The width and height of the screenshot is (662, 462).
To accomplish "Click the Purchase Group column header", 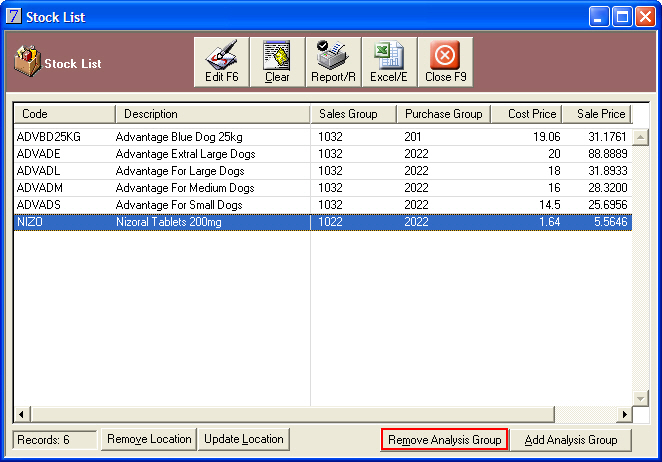I will tap(443, 114).
